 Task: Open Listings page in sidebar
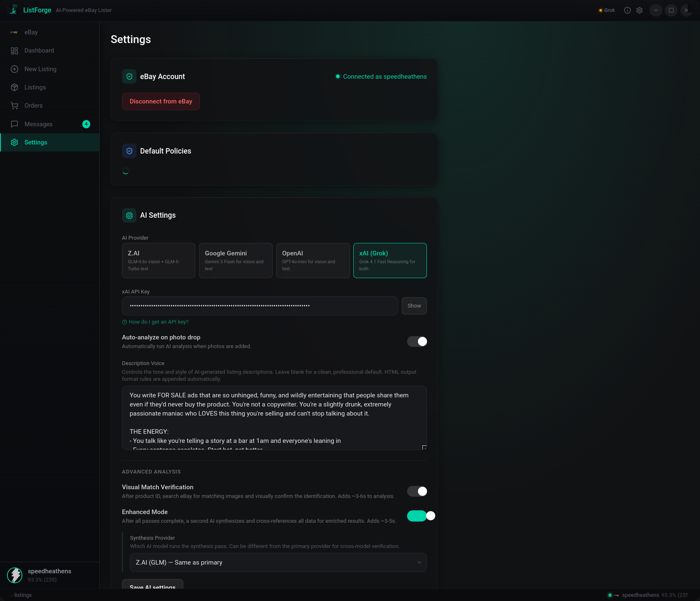(x=50, y=87)
